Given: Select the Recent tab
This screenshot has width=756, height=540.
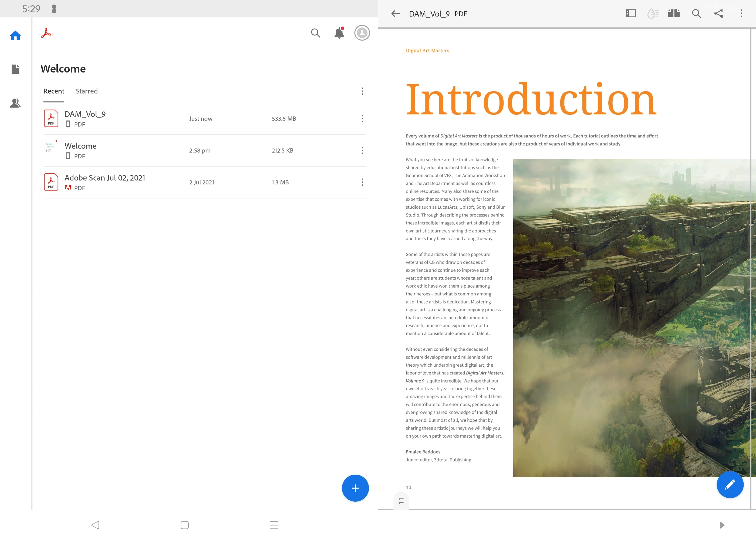Looking at the screenshot, I should (x=53, y=91).
